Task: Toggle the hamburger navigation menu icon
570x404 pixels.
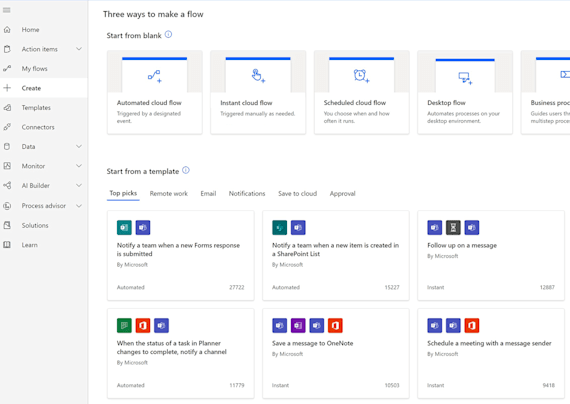Action: point(7,10)
